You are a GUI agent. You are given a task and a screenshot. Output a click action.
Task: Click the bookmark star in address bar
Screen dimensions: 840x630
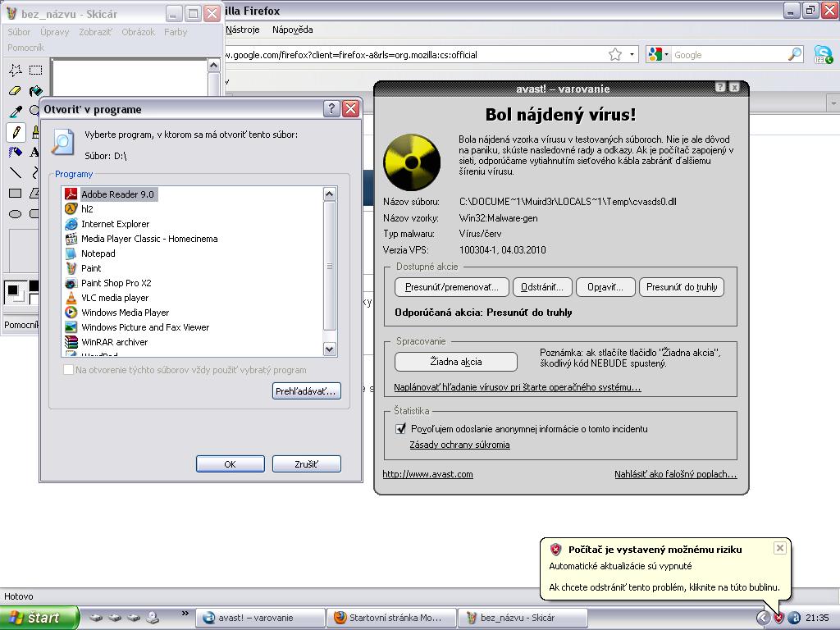(x=614, y=55)
